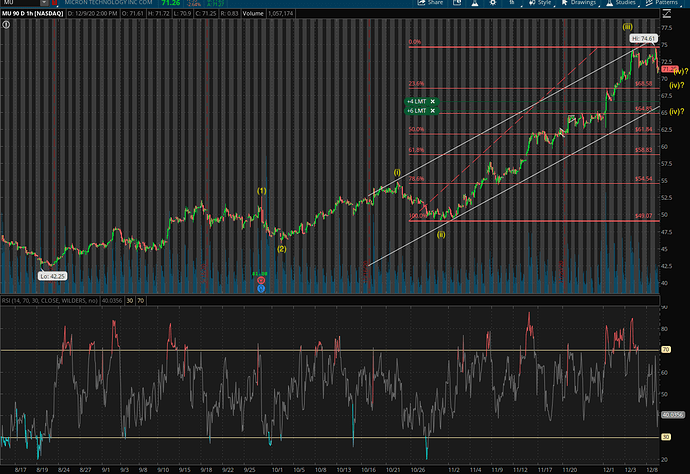The width and height of the screenshot is (690, 474).
Task: Click the $49.07 Fibonacci price label
Action: pyautogui.click(x=644, y=216)
